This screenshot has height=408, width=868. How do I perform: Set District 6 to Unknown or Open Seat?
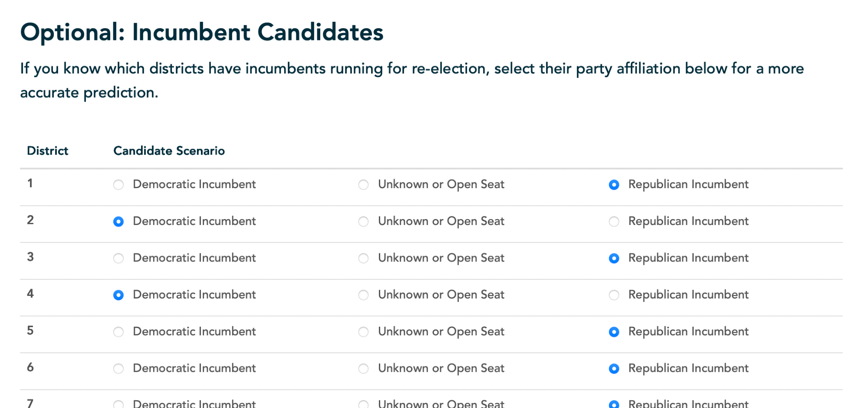pos(364,369)
